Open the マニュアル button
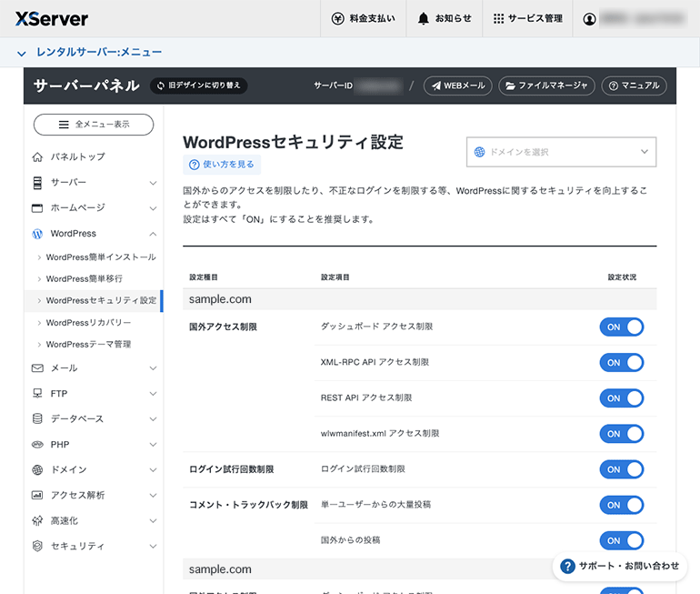 click(x=635, y=86)
